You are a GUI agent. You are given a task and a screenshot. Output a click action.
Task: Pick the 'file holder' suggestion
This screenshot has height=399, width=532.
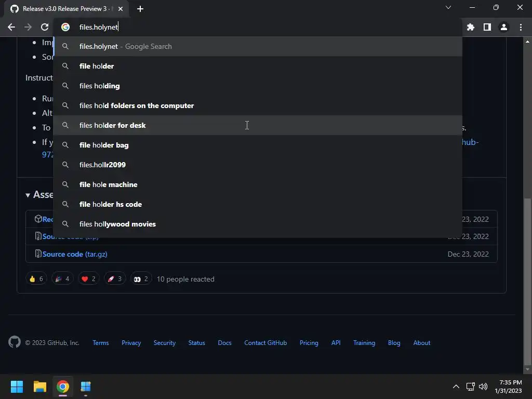258,66
